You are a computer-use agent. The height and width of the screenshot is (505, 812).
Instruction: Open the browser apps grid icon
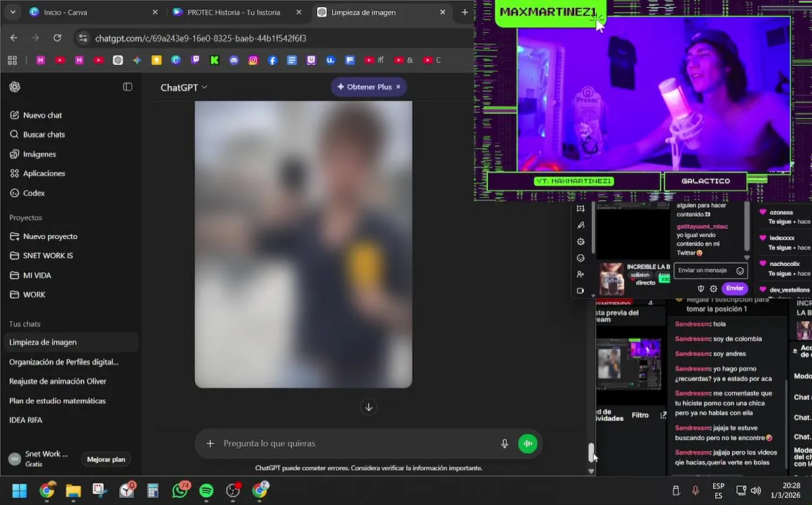[13, 60]
